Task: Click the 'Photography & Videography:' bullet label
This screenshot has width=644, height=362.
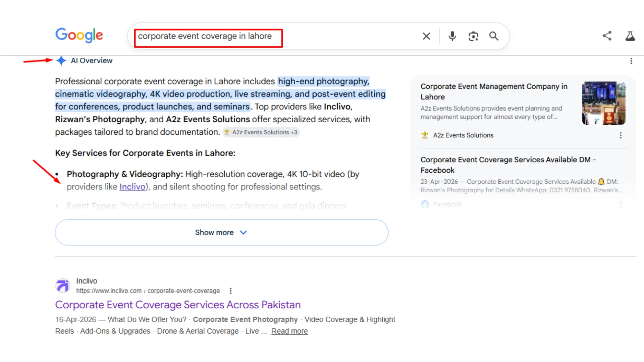Action: point(125,174)
